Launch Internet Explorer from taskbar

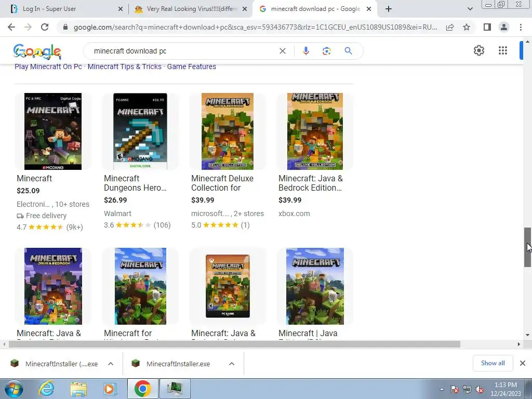pyautogui.click(x=46, y=389)
